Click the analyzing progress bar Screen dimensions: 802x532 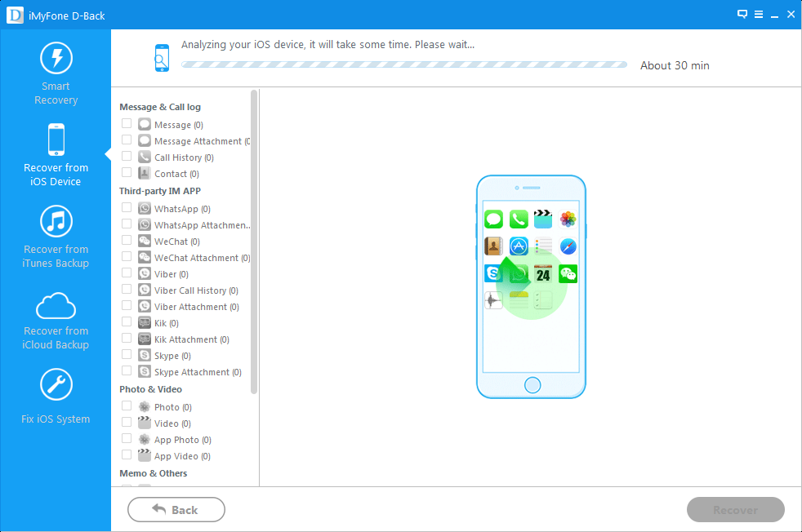404,65
